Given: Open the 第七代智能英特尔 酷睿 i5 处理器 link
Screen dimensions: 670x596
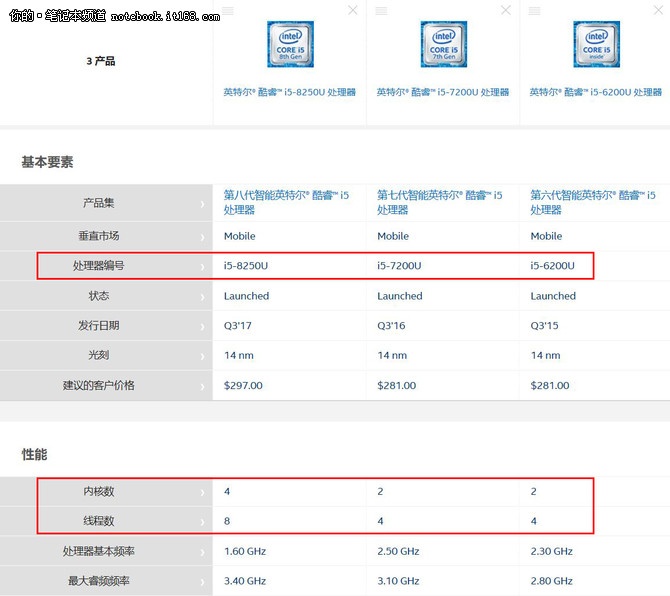Looking at the screenshot, I should pos(440,203).
